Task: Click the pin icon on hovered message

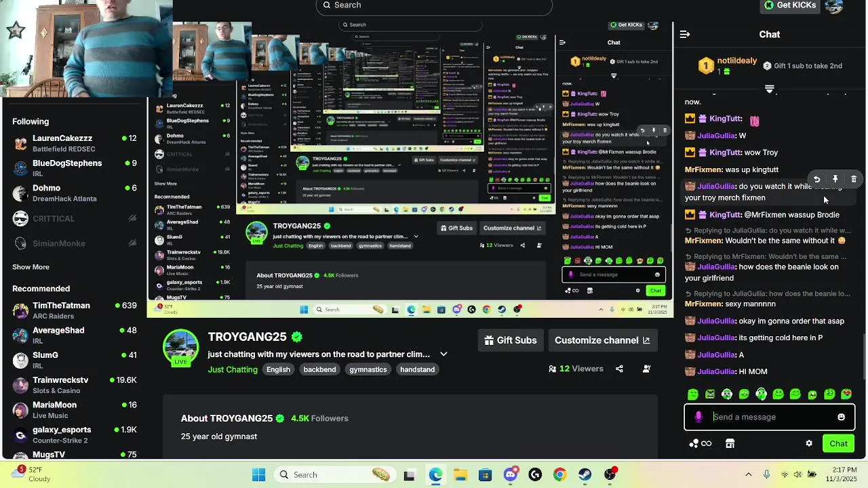Action: 835,180
